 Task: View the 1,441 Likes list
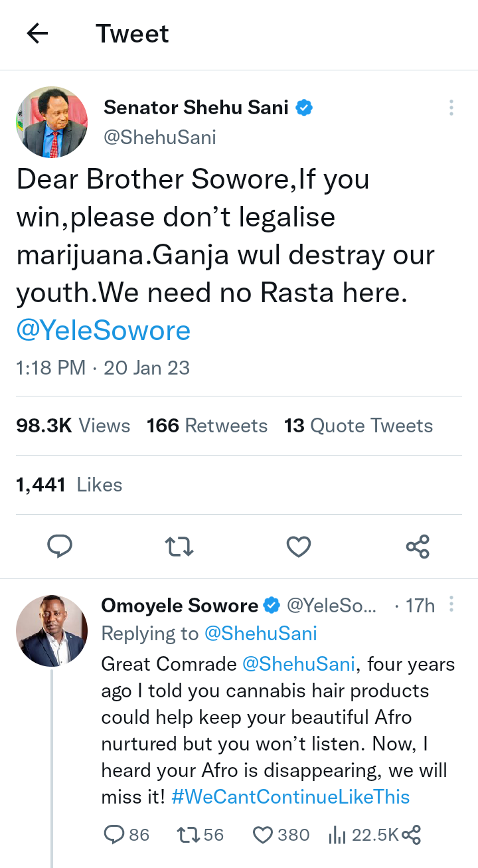69,485
